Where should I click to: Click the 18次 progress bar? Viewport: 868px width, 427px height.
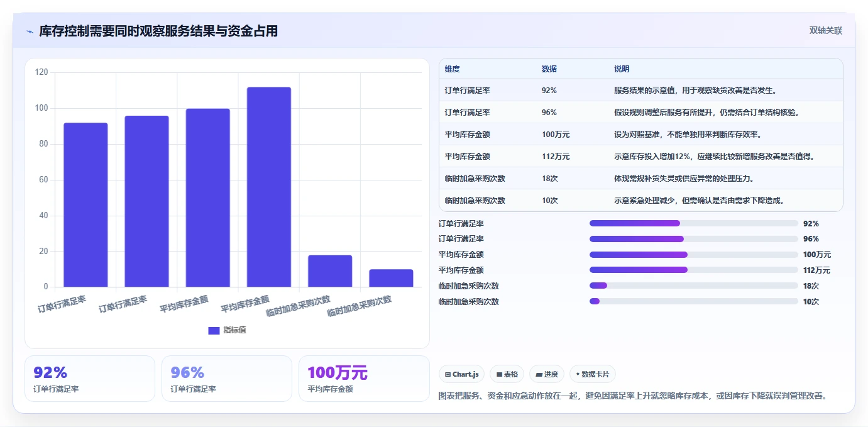pos(694,286)
